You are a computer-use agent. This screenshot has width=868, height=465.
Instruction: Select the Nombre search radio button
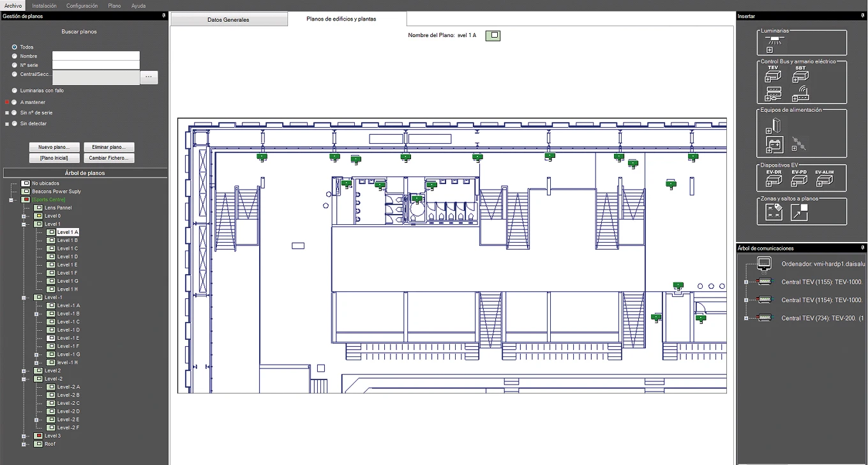14,56
